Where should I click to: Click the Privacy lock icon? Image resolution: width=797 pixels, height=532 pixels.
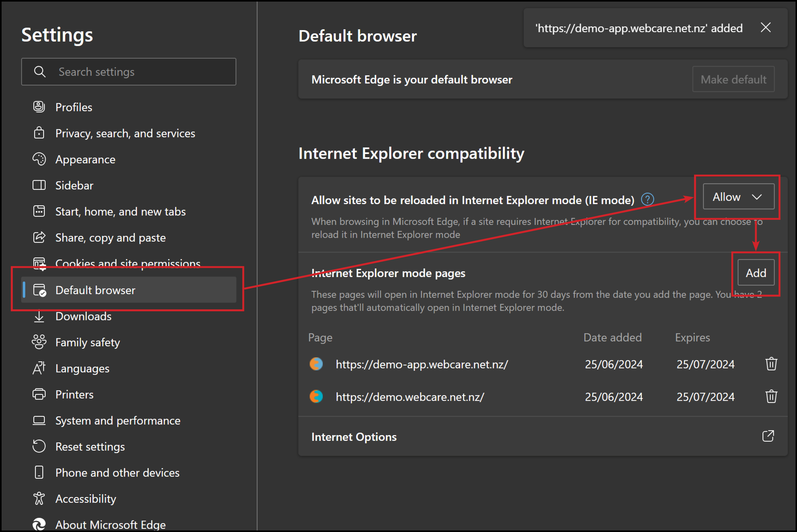[39, 133]
